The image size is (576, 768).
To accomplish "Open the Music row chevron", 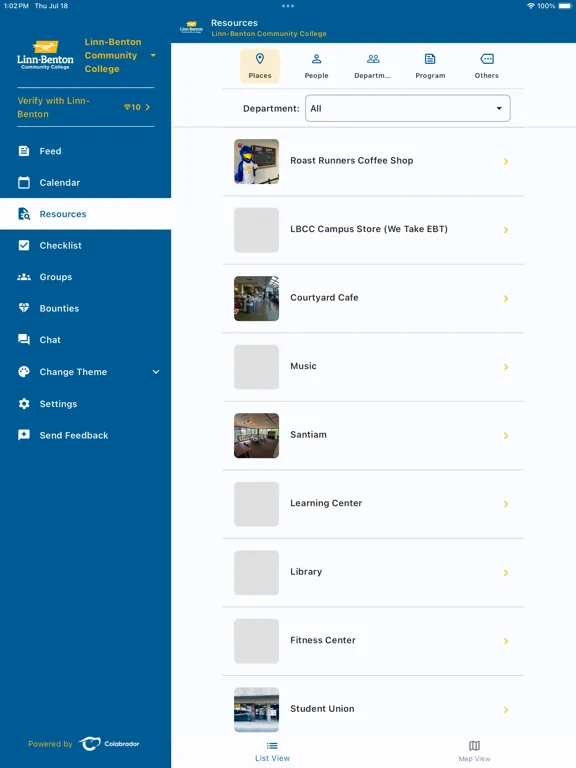I will tap(506, 367).
